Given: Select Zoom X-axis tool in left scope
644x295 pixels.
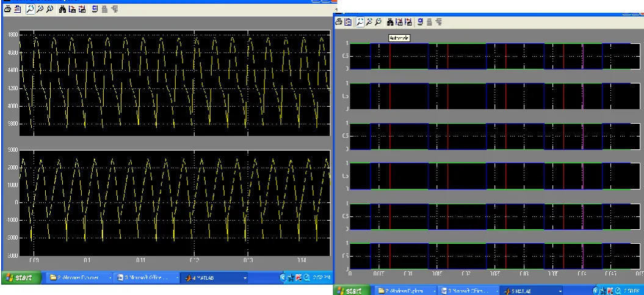Looking at the screenshot, I should (40, 9).
